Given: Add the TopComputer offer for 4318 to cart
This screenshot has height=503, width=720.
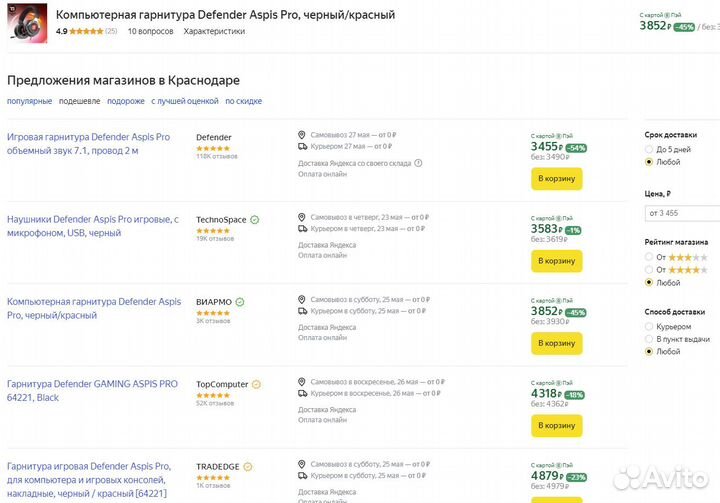Looking at the screenshot, I should [557, 425].
